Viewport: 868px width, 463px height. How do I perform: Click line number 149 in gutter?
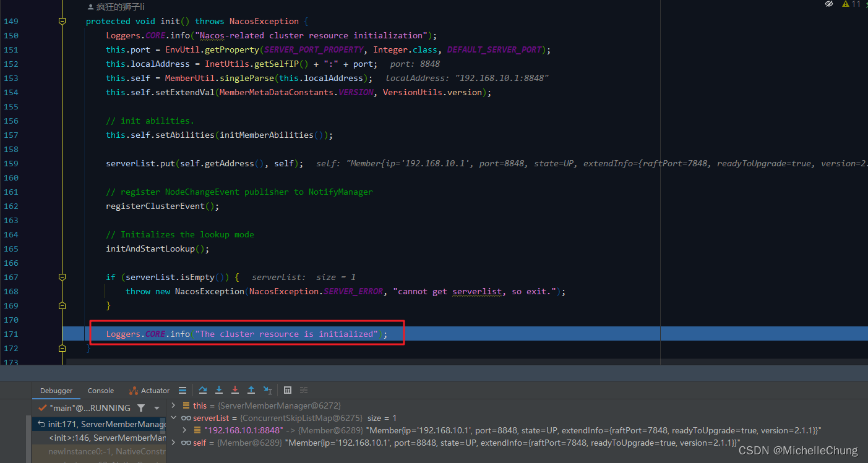click(11, 21)
